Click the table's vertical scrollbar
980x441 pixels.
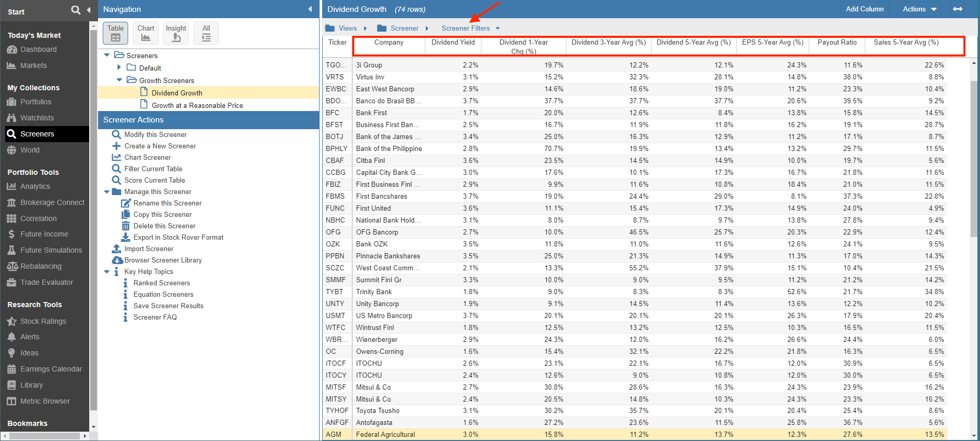tap(974, 158)
